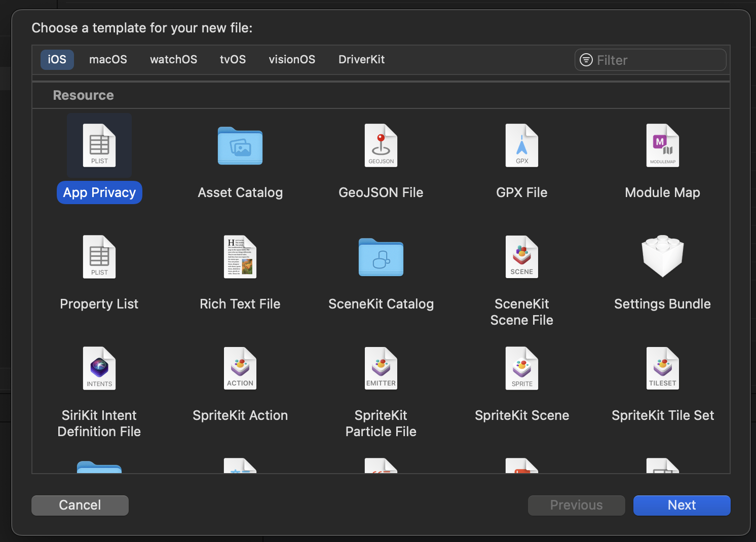Image resolution: width=756 pixels, height=542 pixels.
Task: Click the Rich Text File label
Action: [240, 304]
